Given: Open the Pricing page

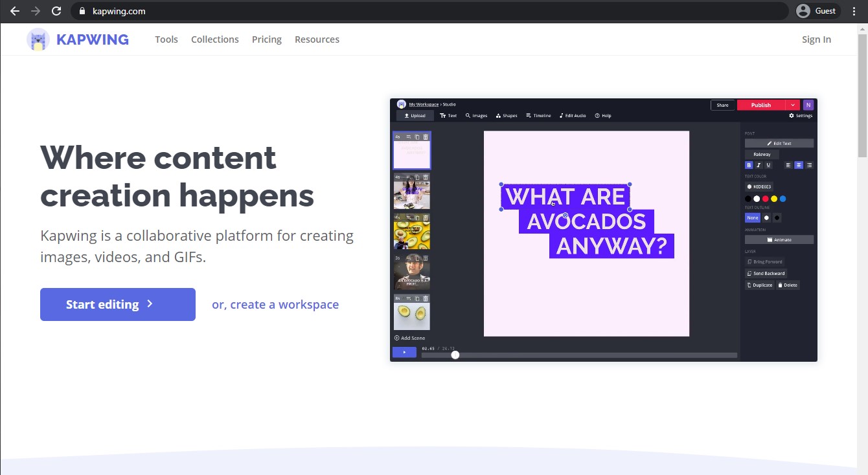Looking at the screenshot, I should tap(267, 39).
